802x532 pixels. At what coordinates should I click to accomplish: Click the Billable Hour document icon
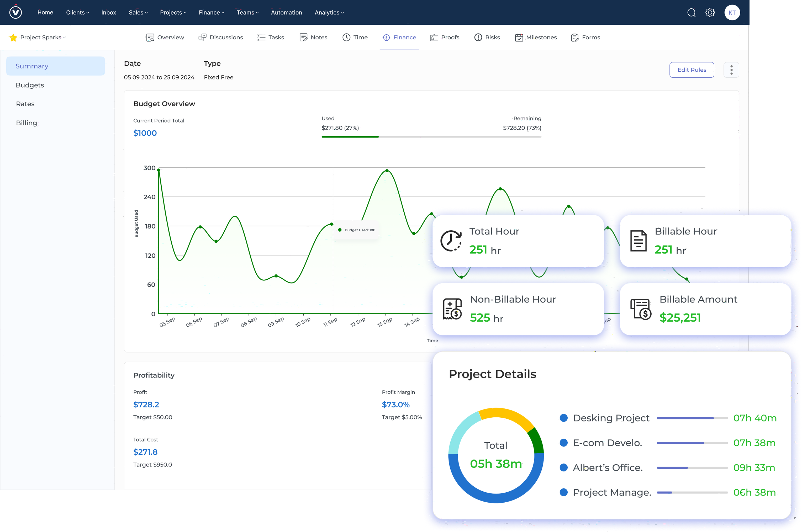tap(638, 241)
